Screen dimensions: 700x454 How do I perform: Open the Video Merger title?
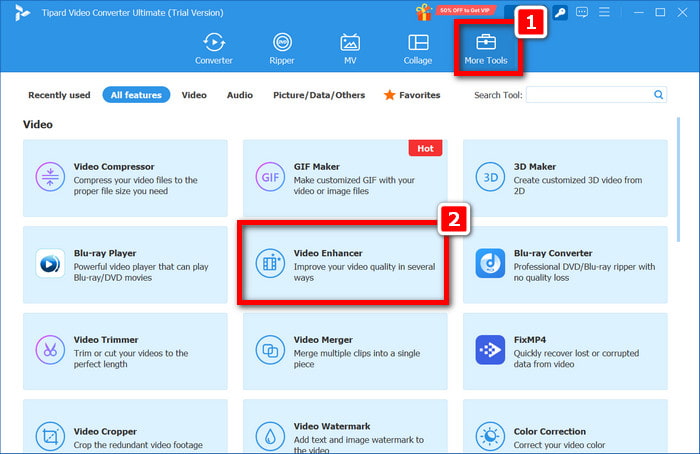[323, 340]
